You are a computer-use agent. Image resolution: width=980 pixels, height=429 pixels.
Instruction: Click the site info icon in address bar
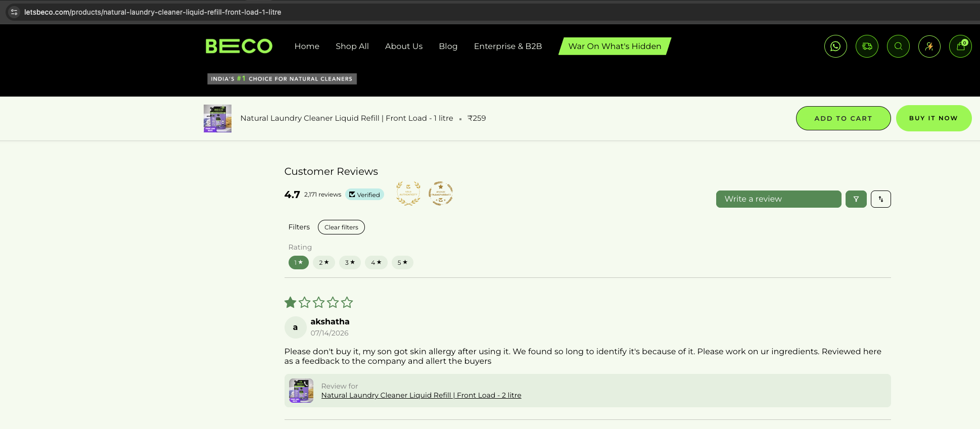14,12
